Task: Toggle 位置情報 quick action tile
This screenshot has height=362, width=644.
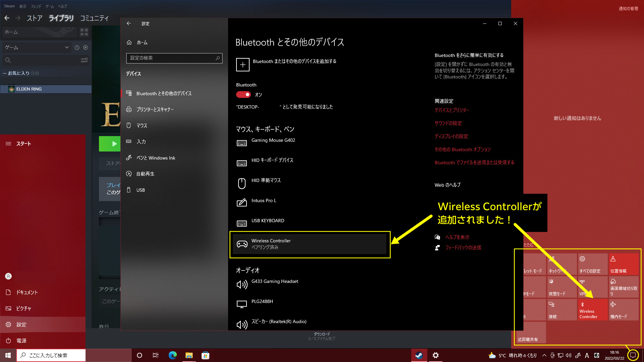Action: 624,264
